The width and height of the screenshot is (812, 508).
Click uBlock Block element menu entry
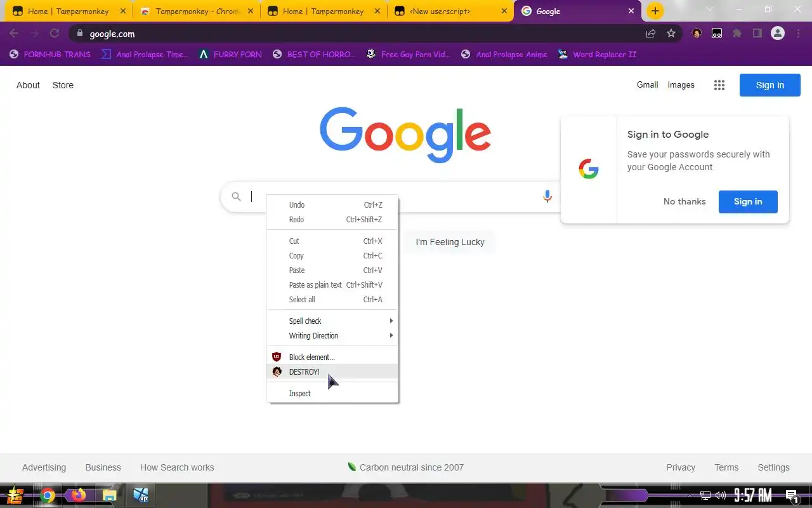pos(332,358)
